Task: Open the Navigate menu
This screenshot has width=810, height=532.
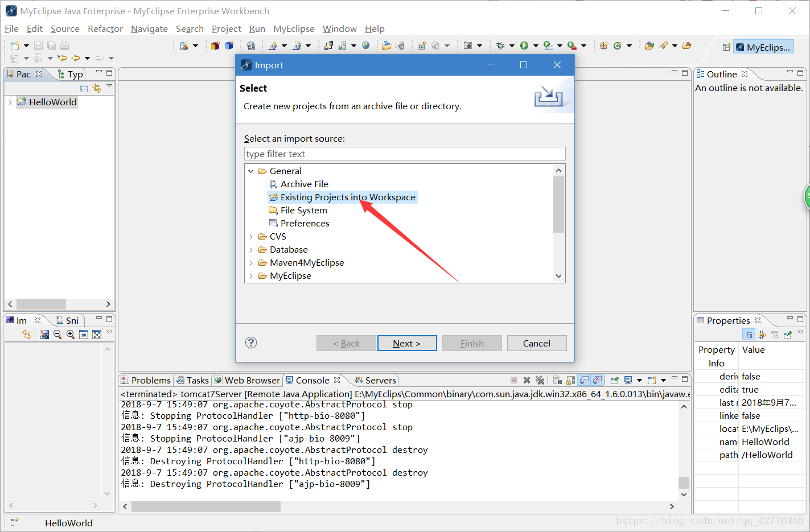Action: [x=149, y=28]
